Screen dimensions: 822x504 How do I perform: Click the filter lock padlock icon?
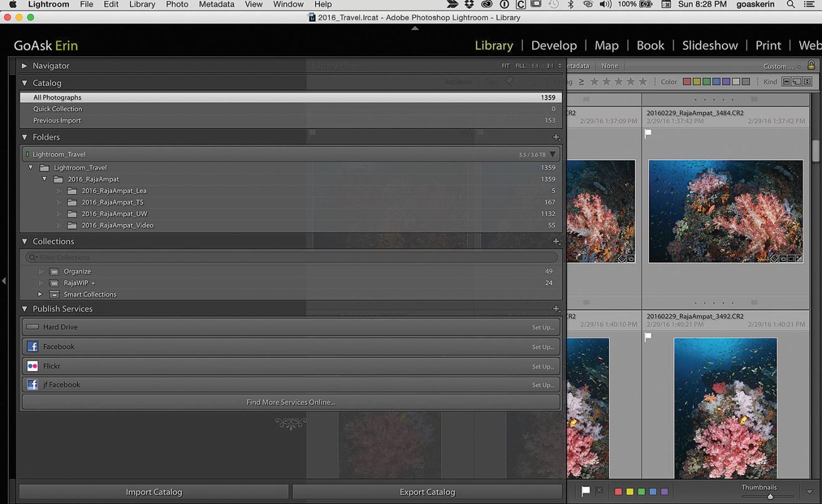pyautogui.click(x=811, y=65)
